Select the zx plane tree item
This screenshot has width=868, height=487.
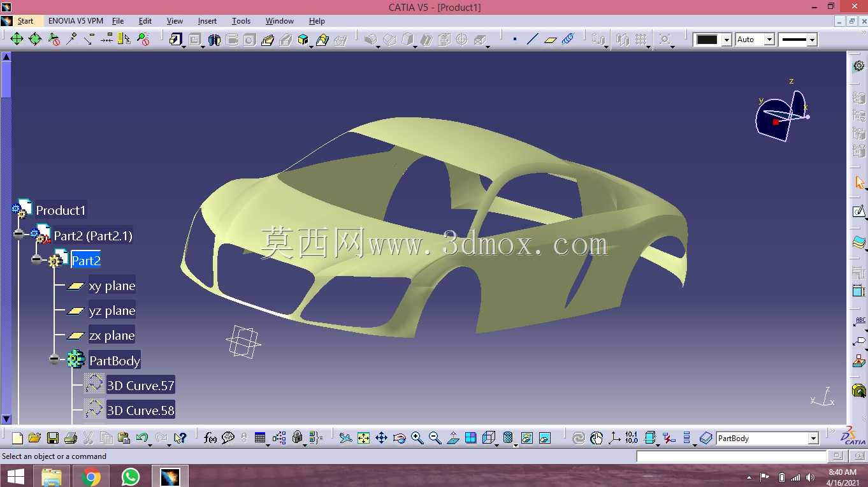click(x=112, y=335)
